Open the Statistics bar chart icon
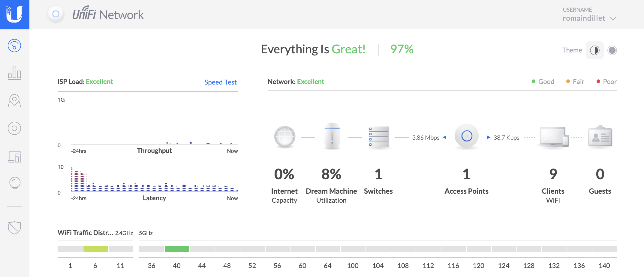Image resolution: width=644 pixels, height=277 pixels. pyautogui.click(x=14, y=73)
